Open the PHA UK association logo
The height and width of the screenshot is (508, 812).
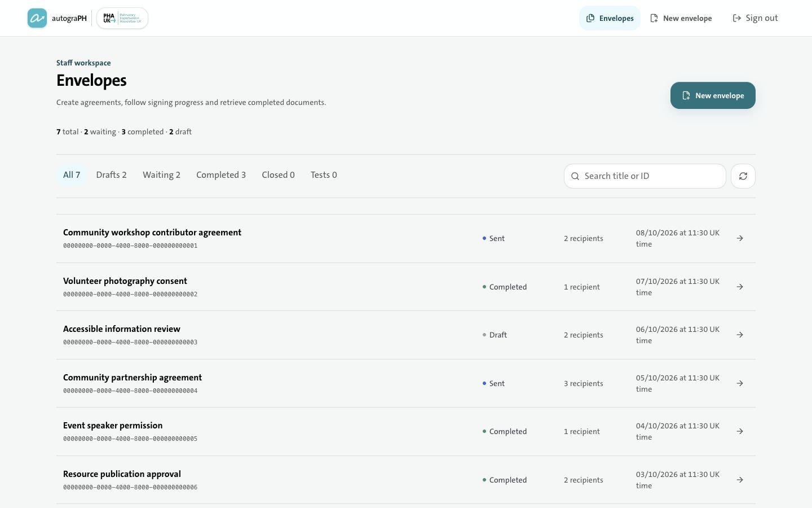(122, 18)
